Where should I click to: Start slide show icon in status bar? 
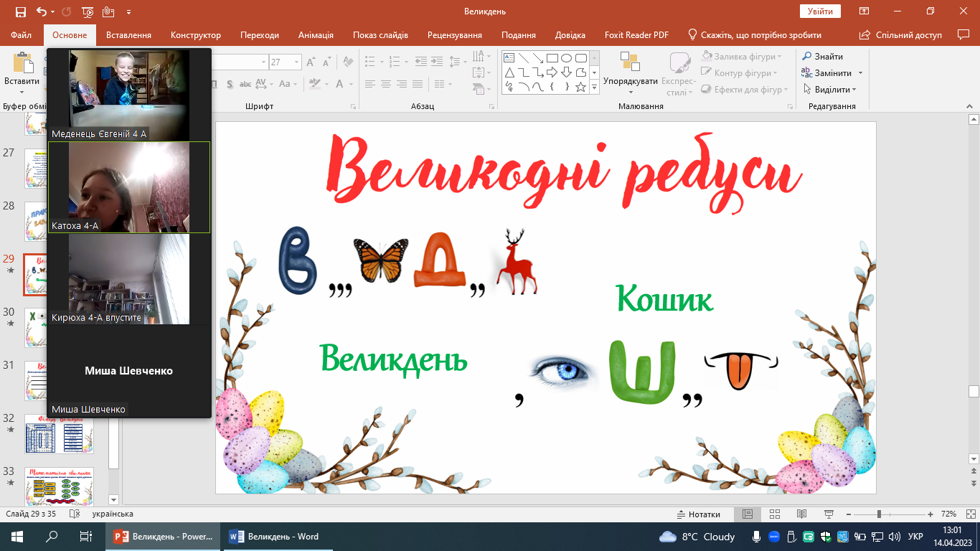[829, 514]
